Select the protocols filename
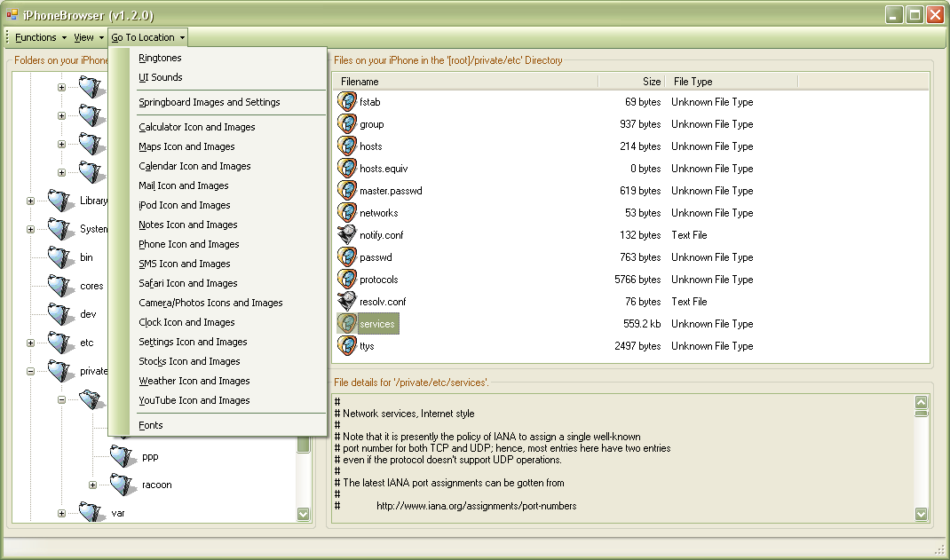 tap(378, 279)
